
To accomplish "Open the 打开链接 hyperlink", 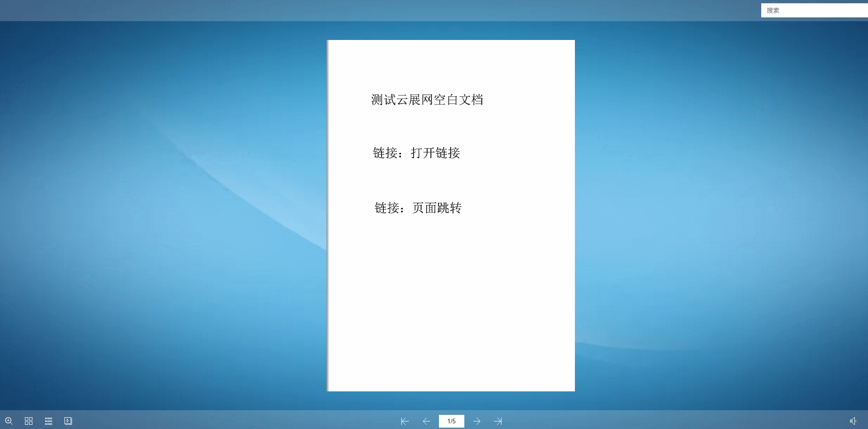I will [435, 153].
